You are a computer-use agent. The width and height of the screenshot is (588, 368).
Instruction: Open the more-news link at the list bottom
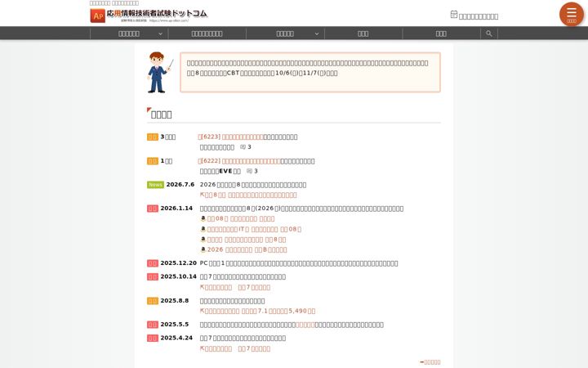[x=430, y=362]
